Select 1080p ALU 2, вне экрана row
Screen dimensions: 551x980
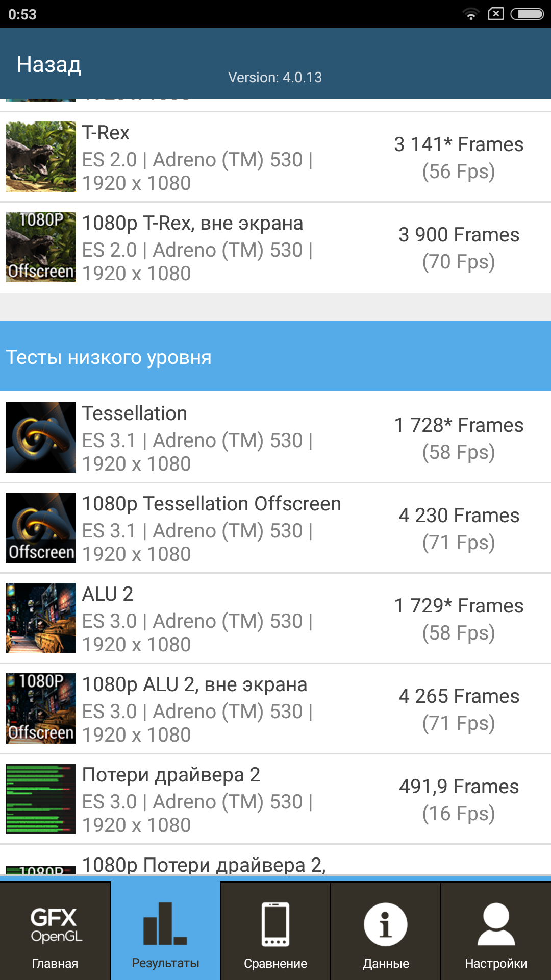[275, 709]
